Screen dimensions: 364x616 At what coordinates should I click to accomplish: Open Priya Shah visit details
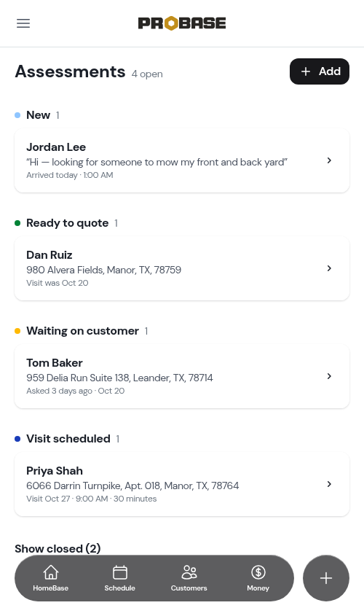pyautogui.click(x=181, y=484)
